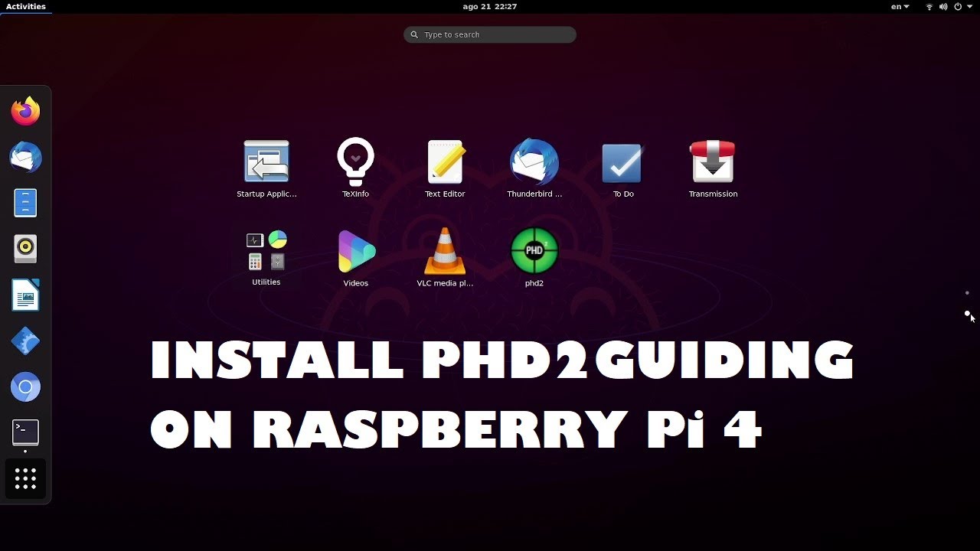The height and width of the screenshot is (551, 980).
Task: Open Terminal from the dock
Action: point(25,432)
